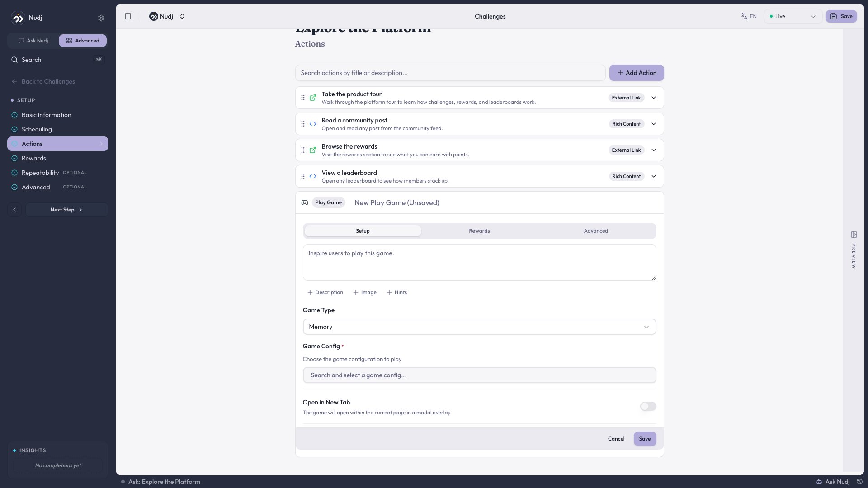
Task: Click the sidebar Search field
Action: 58,60
